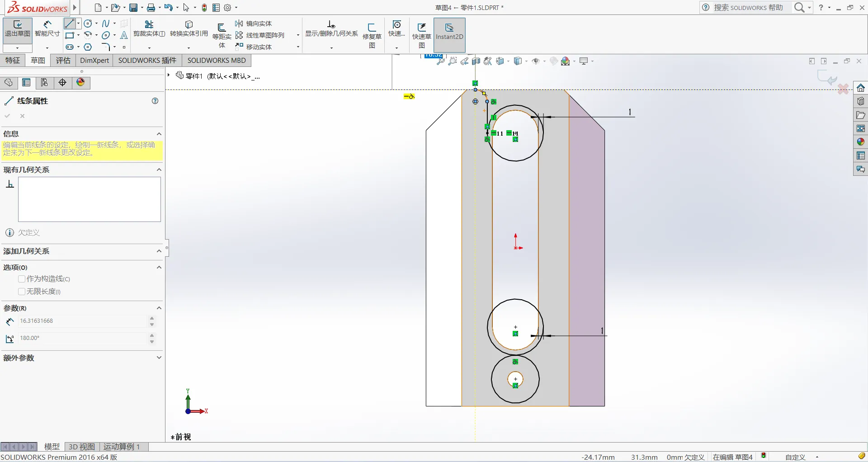Click the Repair Sketch (修复草图) icon
Image resolution: width=868 pixels, height=462 pixels.
point(372,28)
